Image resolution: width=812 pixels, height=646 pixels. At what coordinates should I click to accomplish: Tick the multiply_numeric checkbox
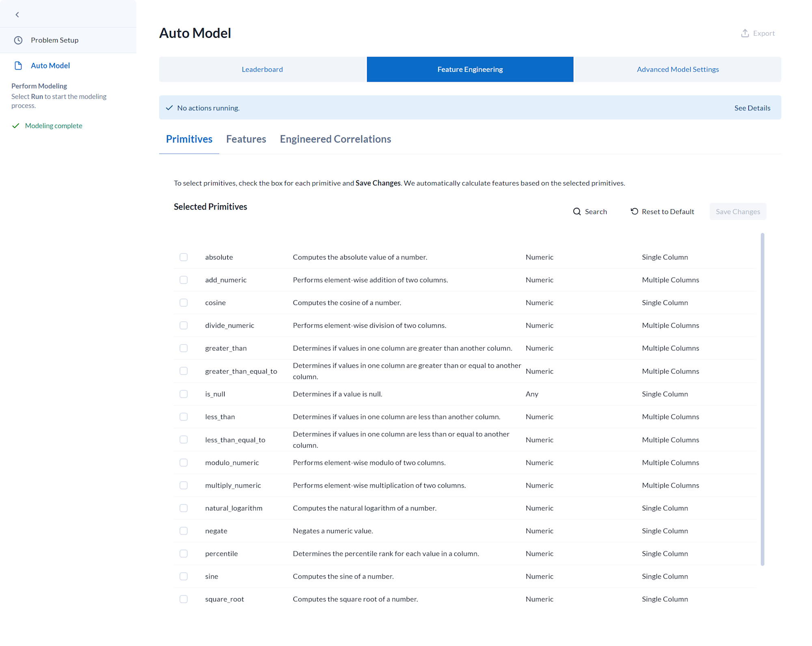[184, 486]
